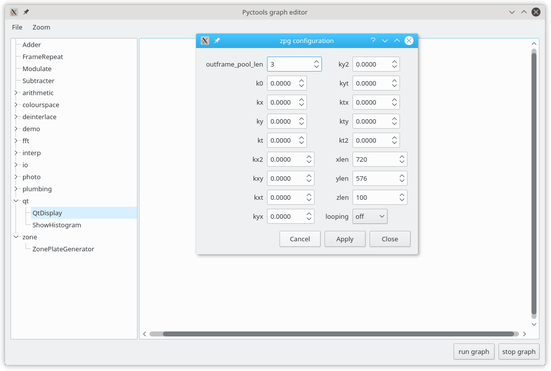Screen dimensions: 551x371
Task: Select the Adder component
Action: point(32,45)
